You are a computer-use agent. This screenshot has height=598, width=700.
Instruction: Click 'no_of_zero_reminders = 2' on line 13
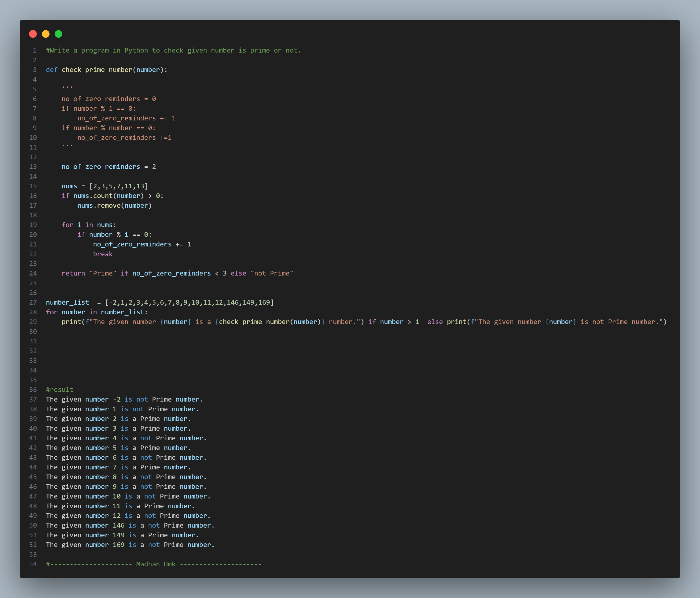[108, 167]
